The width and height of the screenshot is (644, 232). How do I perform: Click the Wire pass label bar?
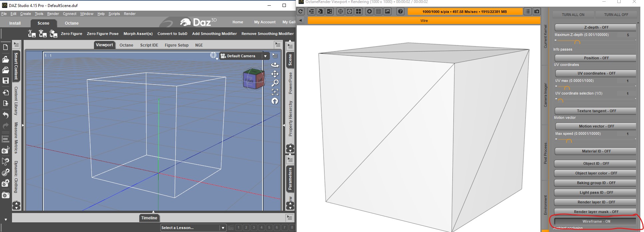(x=424, y=21)
